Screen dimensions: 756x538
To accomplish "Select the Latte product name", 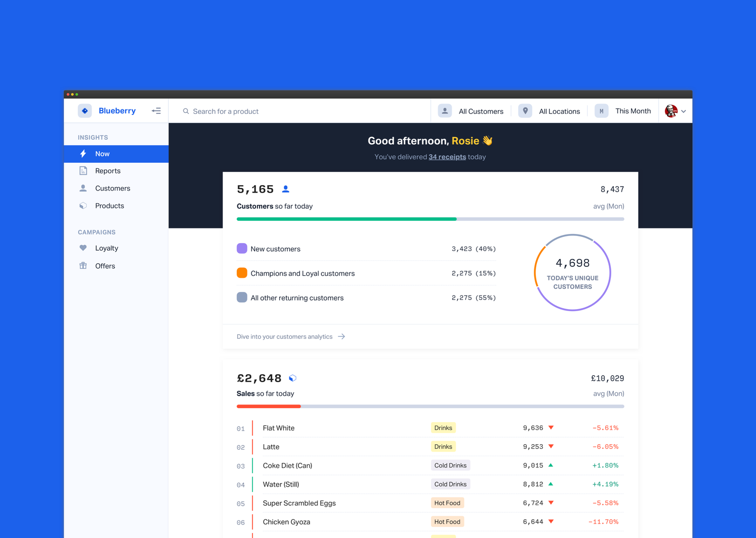I will pyautogui.click(x=271, y=447).
